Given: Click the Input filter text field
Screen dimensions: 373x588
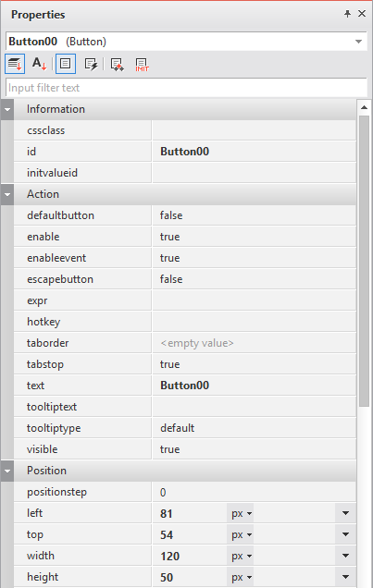Looking at the screenshot, I should click(187, 88).
